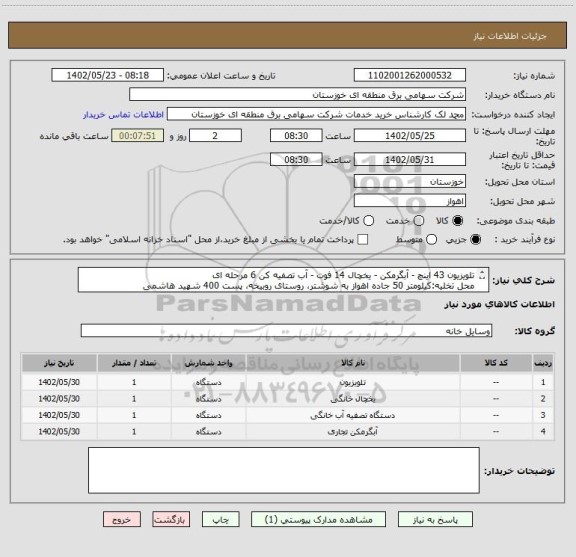Click the خوزستان province field

[x=410, y=182]
